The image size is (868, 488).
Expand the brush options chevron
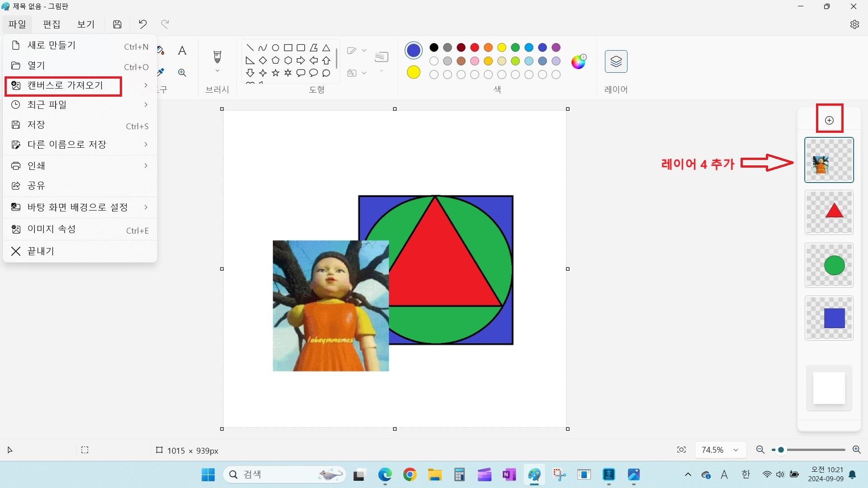[217, 71]
